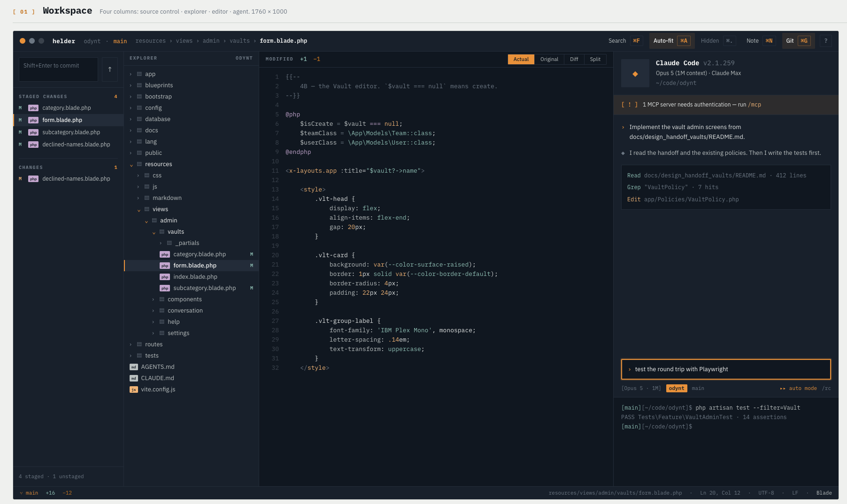Expand the app folder chevron
Screen dimensions: 847x504
click(131, 74)
